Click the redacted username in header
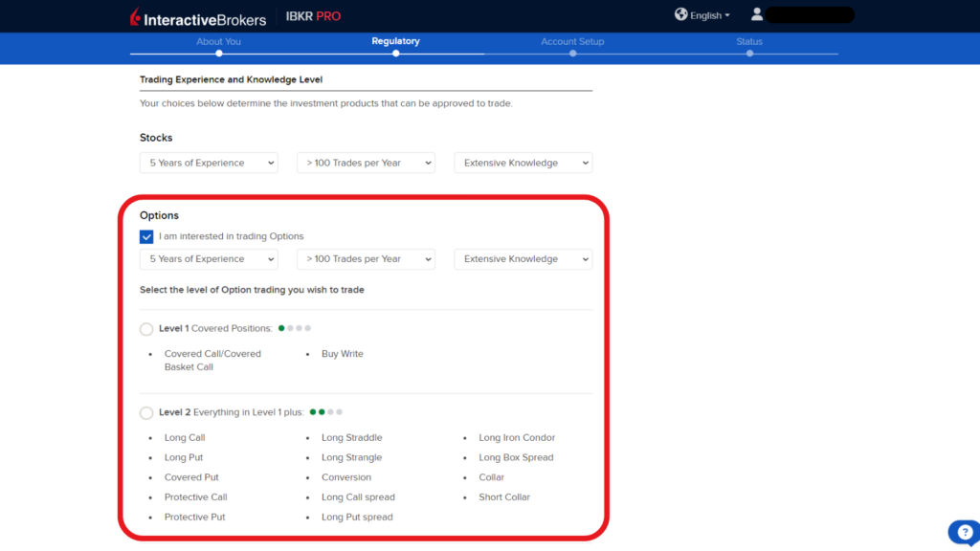Image resolution: width=980 pixels, height=551 pixels. click(x=810, y=15)
